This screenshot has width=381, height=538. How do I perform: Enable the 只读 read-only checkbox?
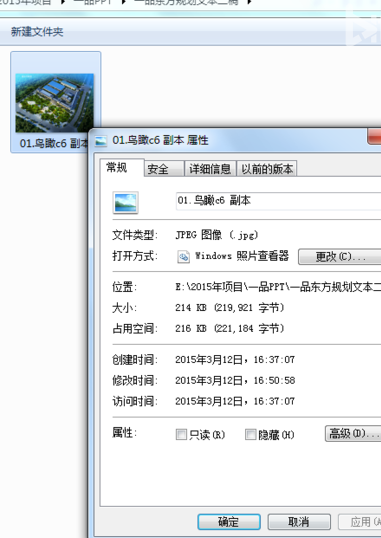click(x=181, y=434)
